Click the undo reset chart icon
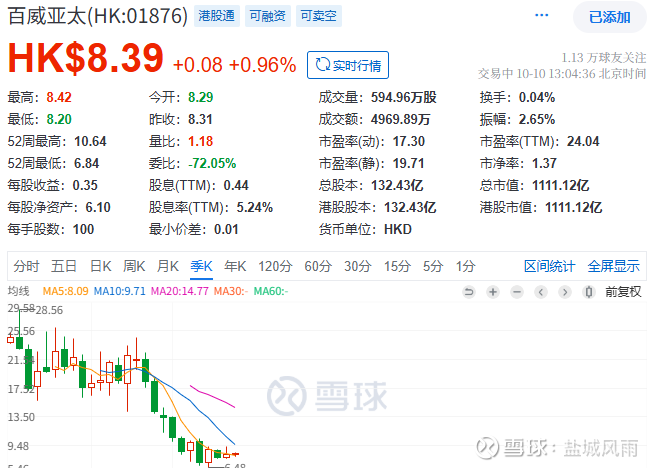The height and width of the screenshot is (468, 658). 469,292
